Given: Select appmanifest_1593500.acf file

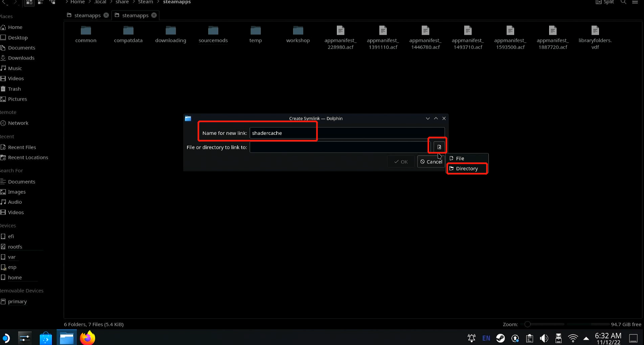Looking at the screenshot, I should coord(511,38).
